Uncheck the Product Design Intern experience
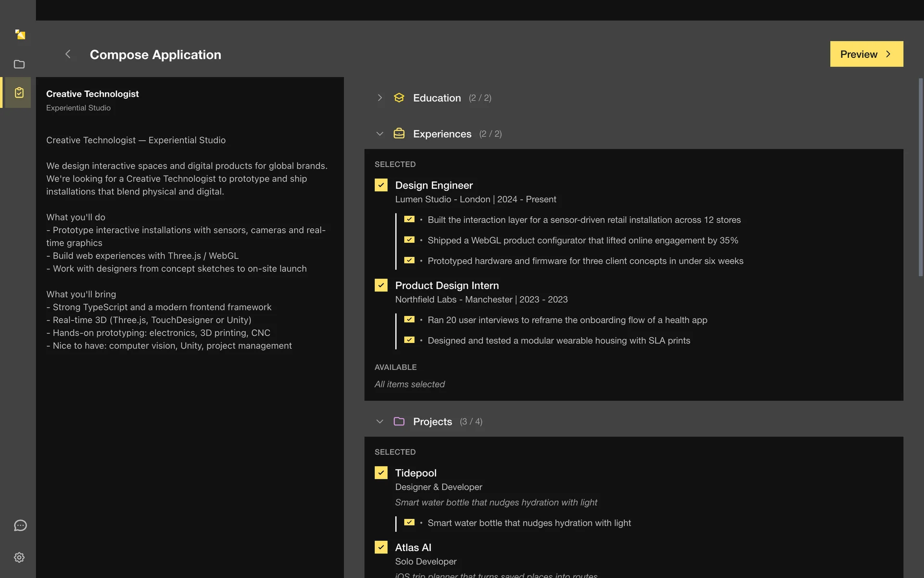This screenshot has height=578, width=924. click(381, 285)
